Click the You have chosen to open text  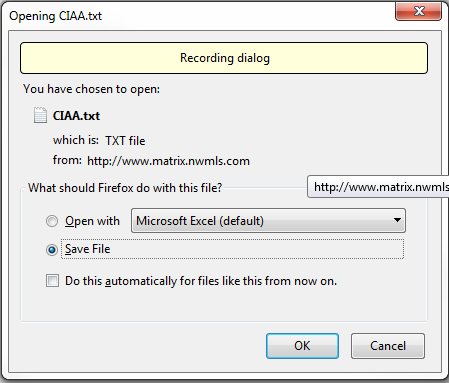coord(91,89)
